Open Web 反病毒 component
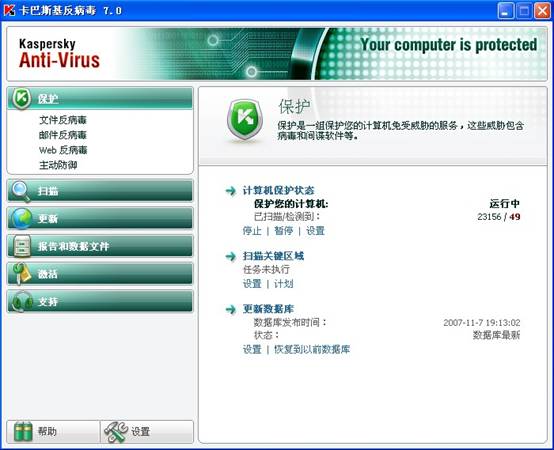Viewport: 554px width, 450px height. 63,150
